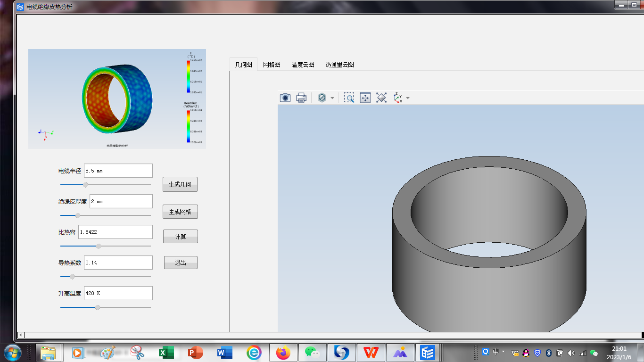Click the slider handle under 升高温度
644x362 pixels.
tap(98, 307)
